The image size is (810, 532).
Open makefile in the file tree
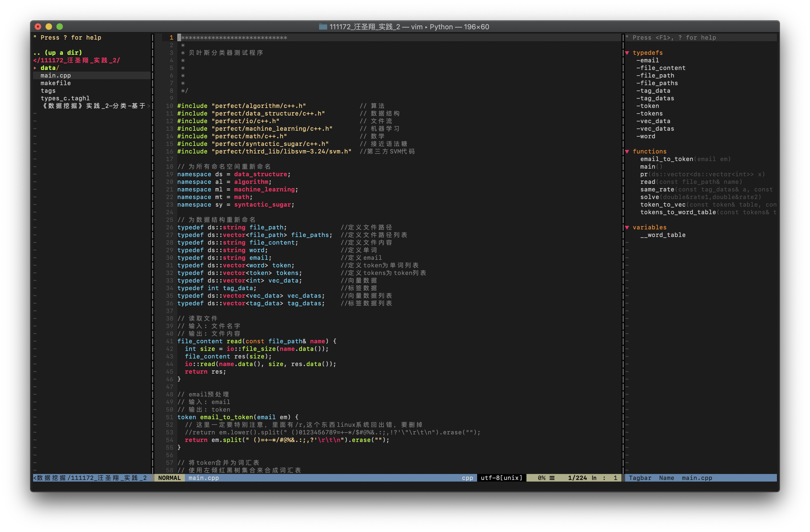click(56, 83)
